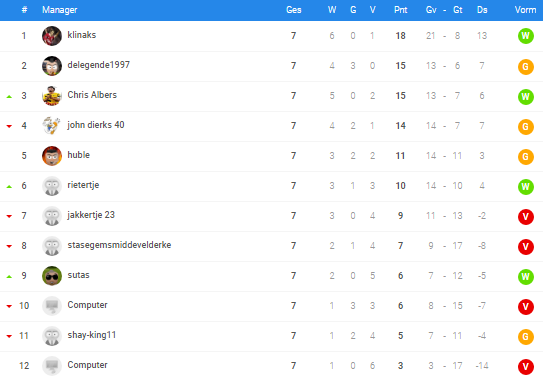The height and width of the screenshot is (381, 544).
Task: Click john dierks 40's avatar
Action: pyautogui.click(x=52, y=126)
